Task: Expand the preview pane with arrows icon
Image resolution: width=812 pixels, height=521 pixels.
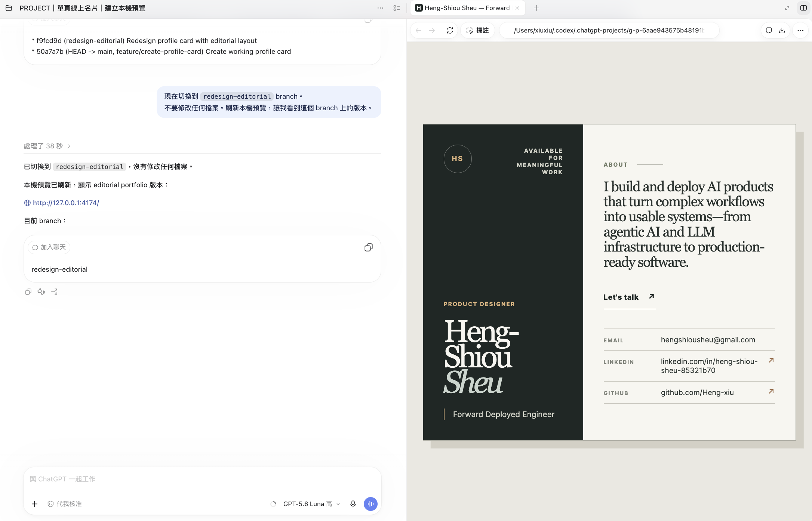Action: click(x=787, y=8)
